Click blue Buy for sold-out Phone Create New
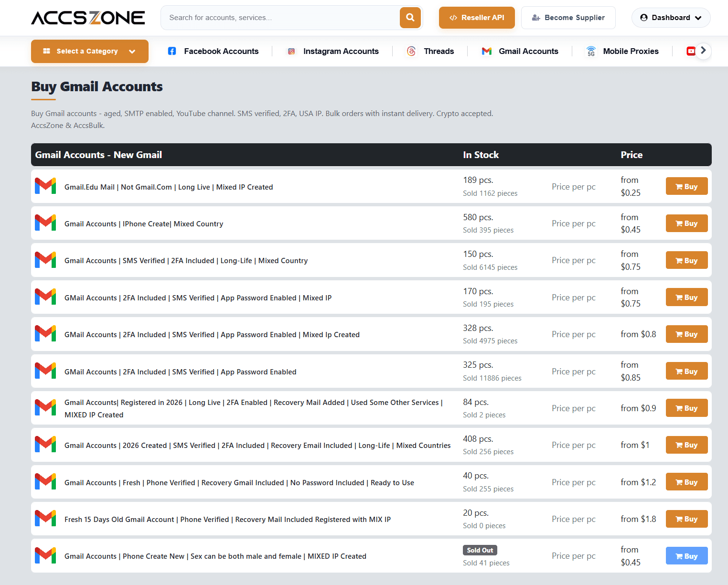 pyautogui.click(x=686, y=556)
